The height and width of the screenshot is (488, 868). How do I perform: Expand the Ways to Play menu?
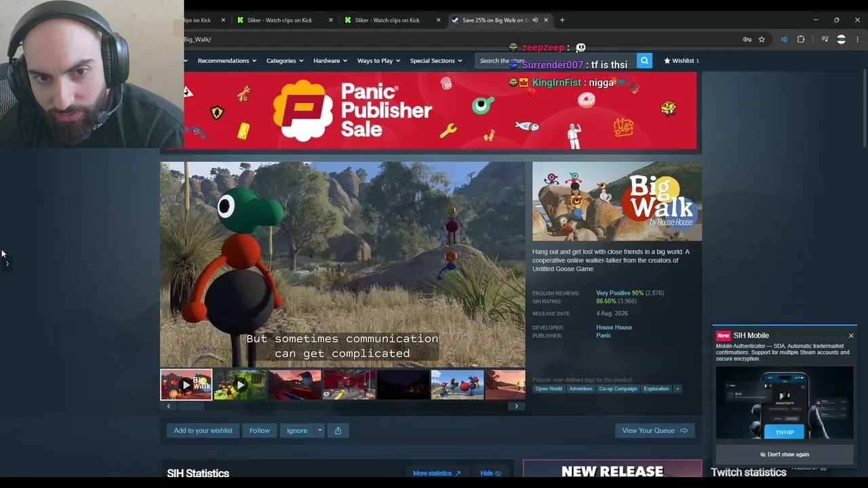(378, 61)
